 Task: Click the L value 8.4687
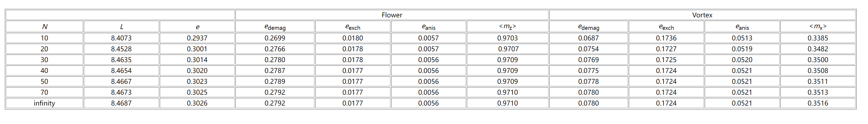(x=121, y=103)
